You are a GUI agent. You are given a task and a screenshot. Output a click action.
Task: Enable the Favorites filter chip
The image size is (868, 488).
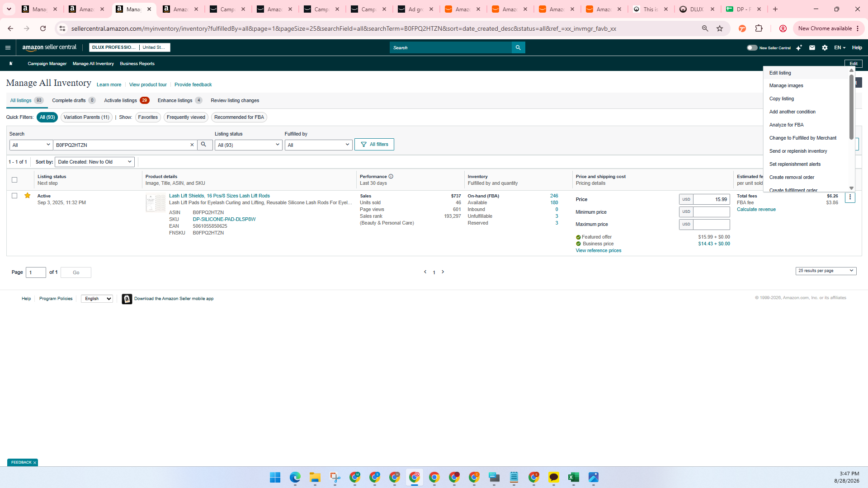(148, 117)
